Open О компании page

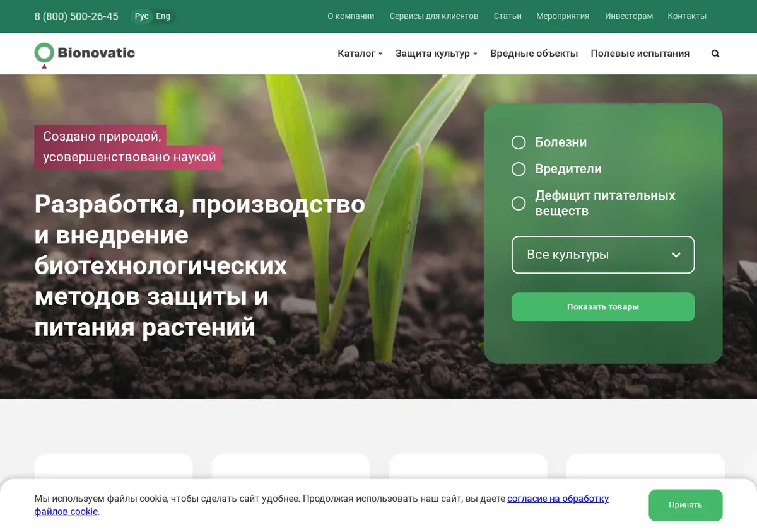point(351,16)
